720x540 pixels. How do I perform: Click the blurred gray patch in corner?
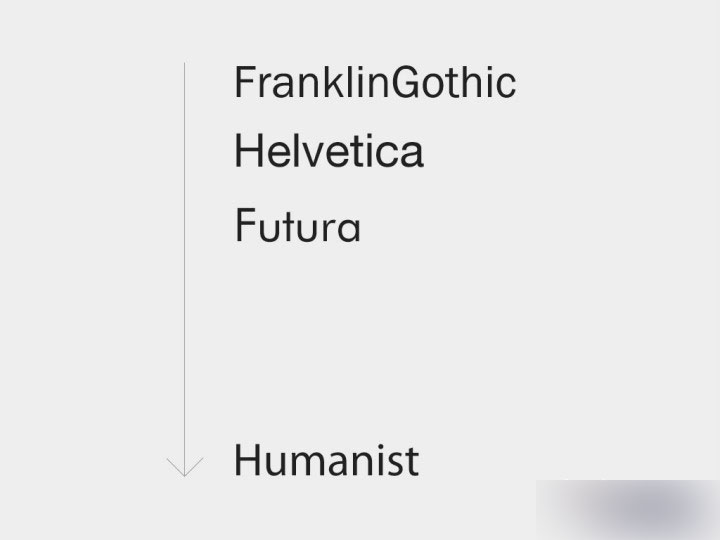[x=628, y=510]
